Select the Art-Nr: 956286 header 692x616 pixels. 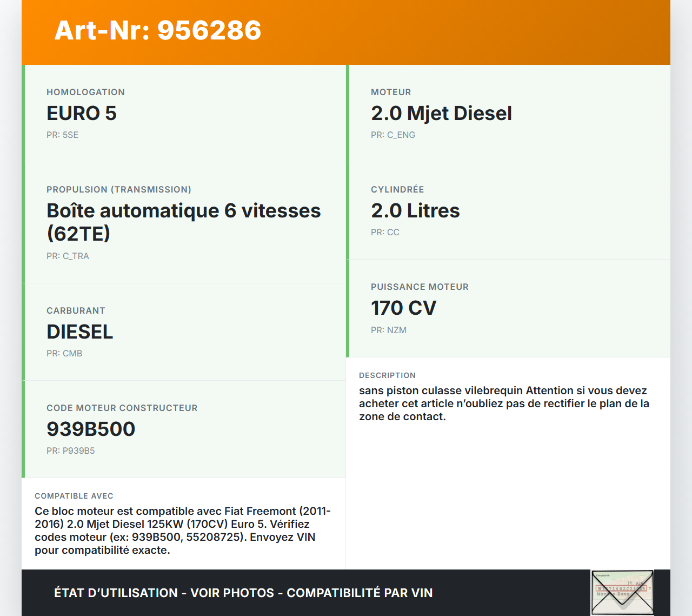(157, 31)
